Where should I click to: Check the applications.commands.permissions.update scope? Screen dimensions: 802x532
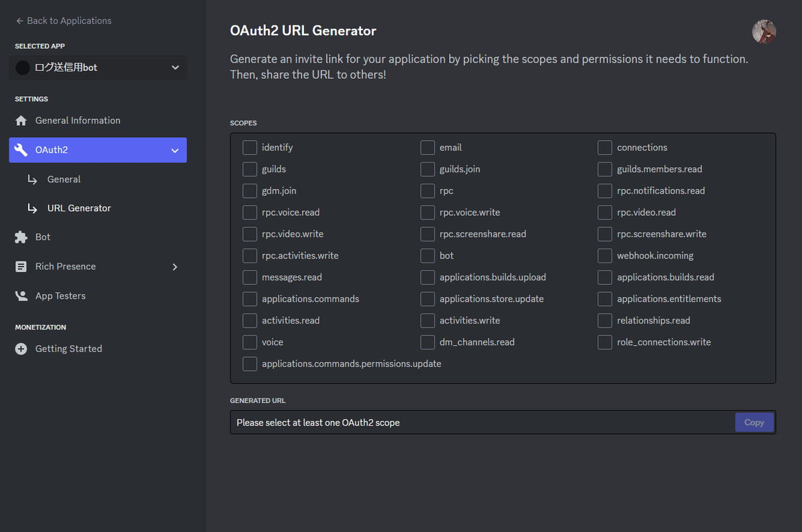point(249,364)
